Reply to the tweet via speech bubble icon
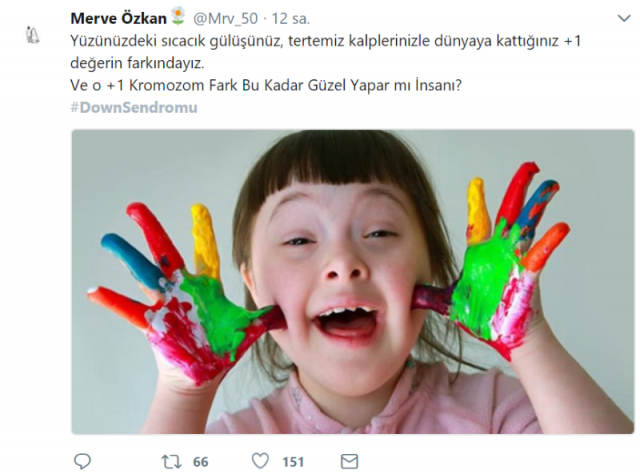640x474 pixels. point(82,461)
